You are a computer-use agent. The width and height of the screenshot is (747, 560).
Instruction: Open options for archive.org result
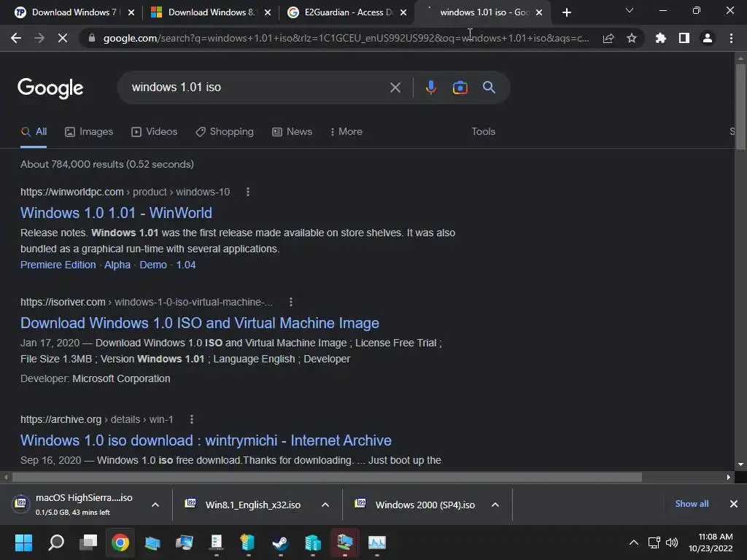pos(192,419)
